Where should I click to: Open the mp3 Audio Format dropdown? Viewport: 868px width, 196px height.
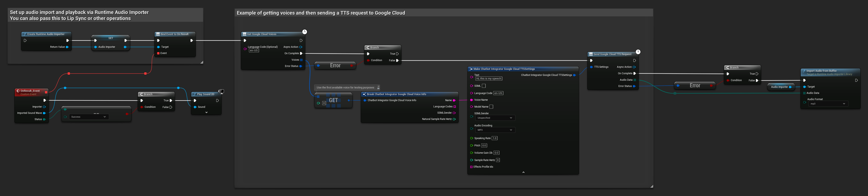[x=828, y=104]
